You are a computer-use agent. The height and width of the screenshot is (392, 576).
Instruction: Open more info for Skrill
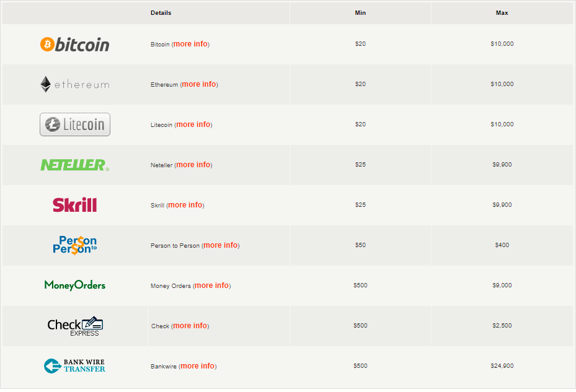pyautogui.click(x=185, y=205)
